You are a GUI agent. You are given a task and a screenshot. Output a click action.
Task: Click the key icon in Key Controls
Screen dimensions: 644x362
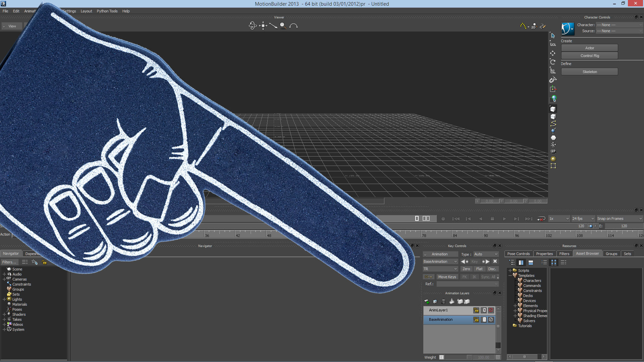[428, 277]
